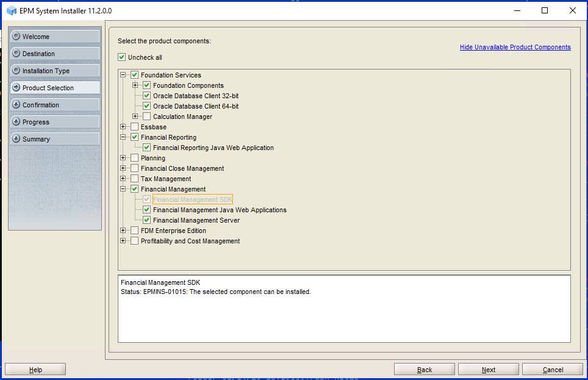Go to the Progress step
This screenshot has width=588, height=380.
point(55,121)
